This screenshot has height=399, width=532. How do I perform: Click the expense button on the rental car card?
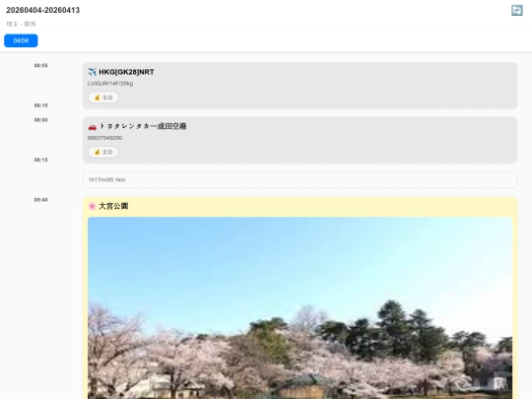(103, 152)
